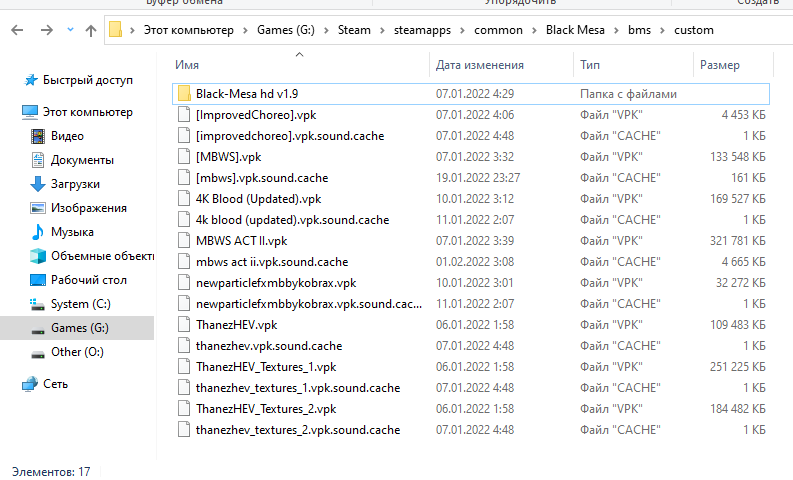
Task: Select file 'thanezhev_textures_1.vpk.sound.cache'
Action: click(x=298, y=387)
